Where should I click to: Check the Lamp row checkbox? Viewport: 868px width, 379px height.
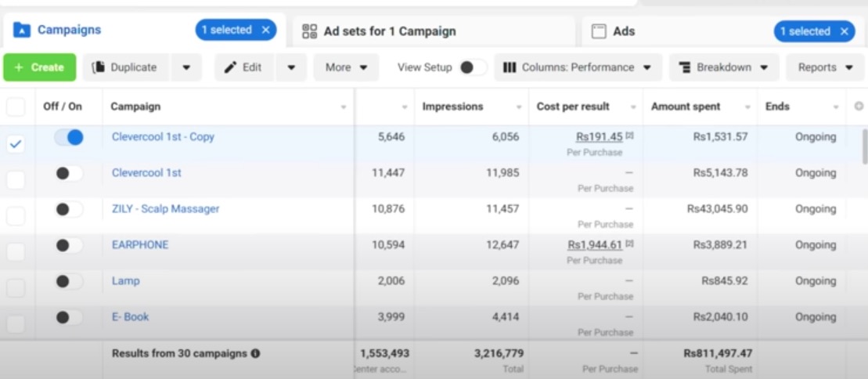16,287
